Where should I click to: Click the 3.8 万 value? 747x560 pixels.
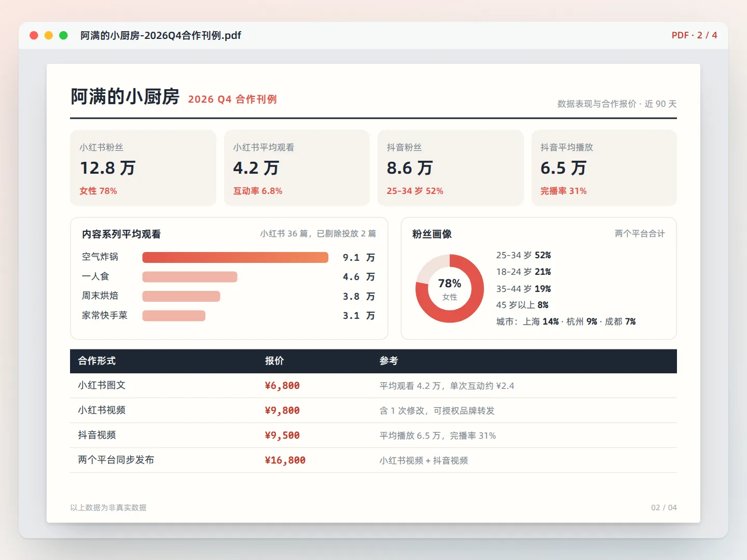pos(359,296)
